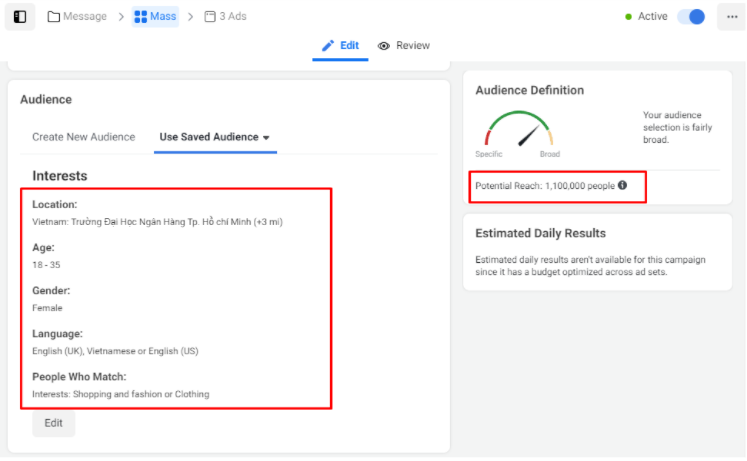Click the estimated daily results unavailable message
This screenshot has width=747, height=461.
pos(590,266)
